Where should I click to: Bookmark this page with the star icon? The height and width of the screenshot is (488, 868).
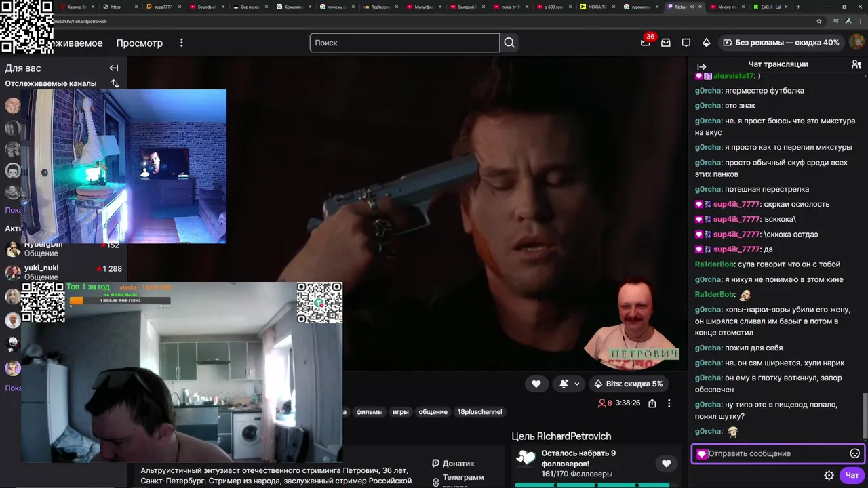click(x=819, y=21)
